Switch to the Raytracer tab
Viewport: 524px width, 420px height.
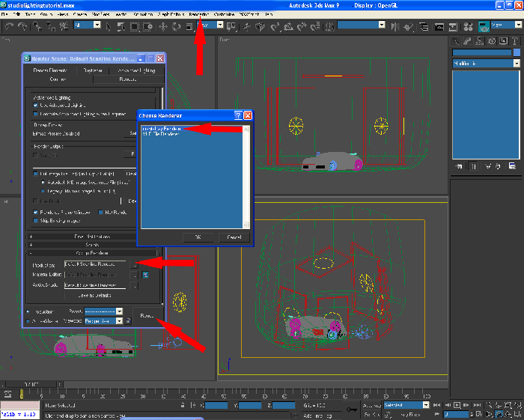pos(94,70)
